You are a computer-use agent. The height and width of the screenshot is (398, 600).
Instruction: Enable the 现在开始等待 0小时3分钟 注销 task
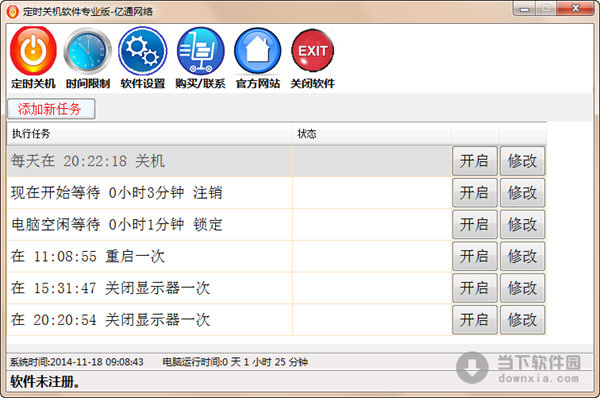point(475,193)
